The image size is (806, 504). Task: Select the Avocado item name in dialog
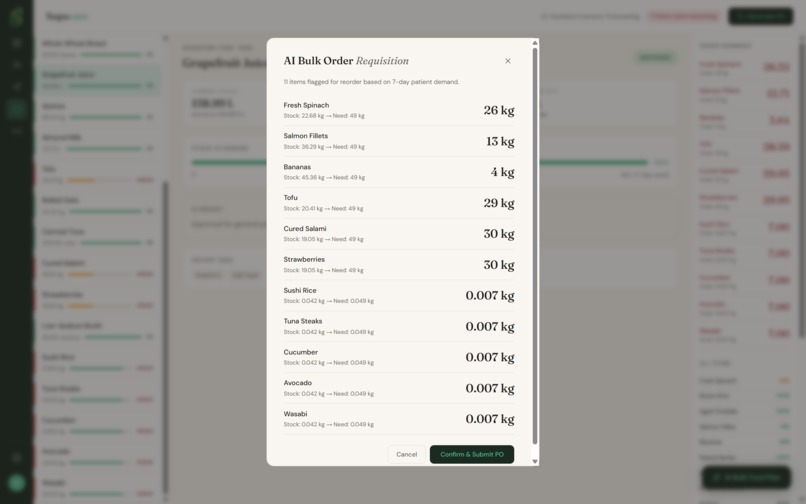point(298,383)
